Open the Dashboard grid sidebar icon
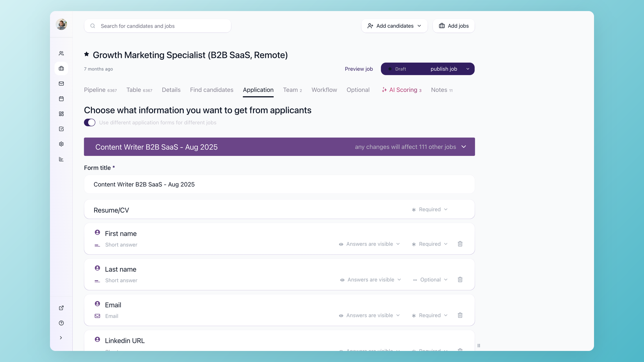Image resolution: width=644 pixels, height=362 pixels. pyautogui.click(x=61, y=114)
